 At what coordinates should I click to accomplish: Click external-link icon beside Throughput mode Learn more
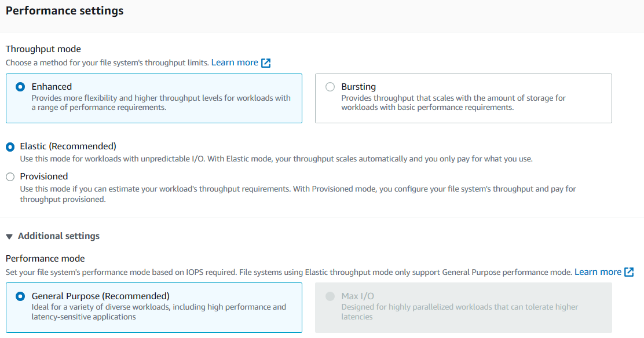click(266, 63)
